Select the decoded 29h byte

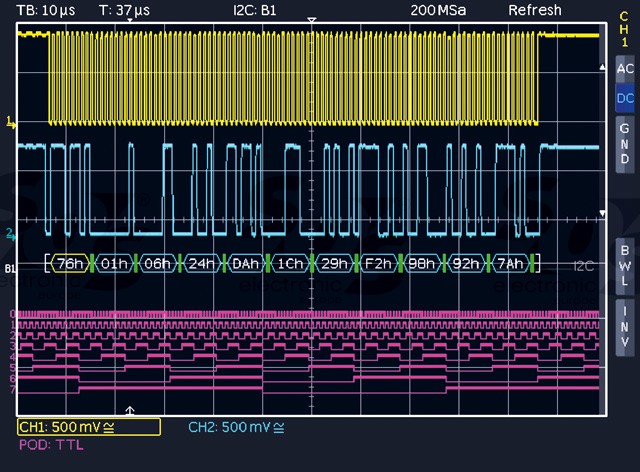pyautogui.click(x=334, y=264)
